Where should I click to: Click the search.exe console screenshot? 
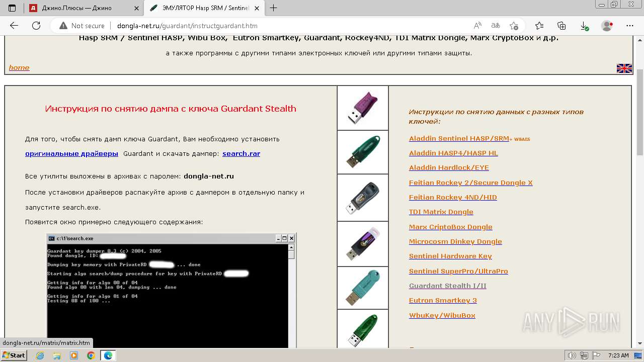pos(171,290)
